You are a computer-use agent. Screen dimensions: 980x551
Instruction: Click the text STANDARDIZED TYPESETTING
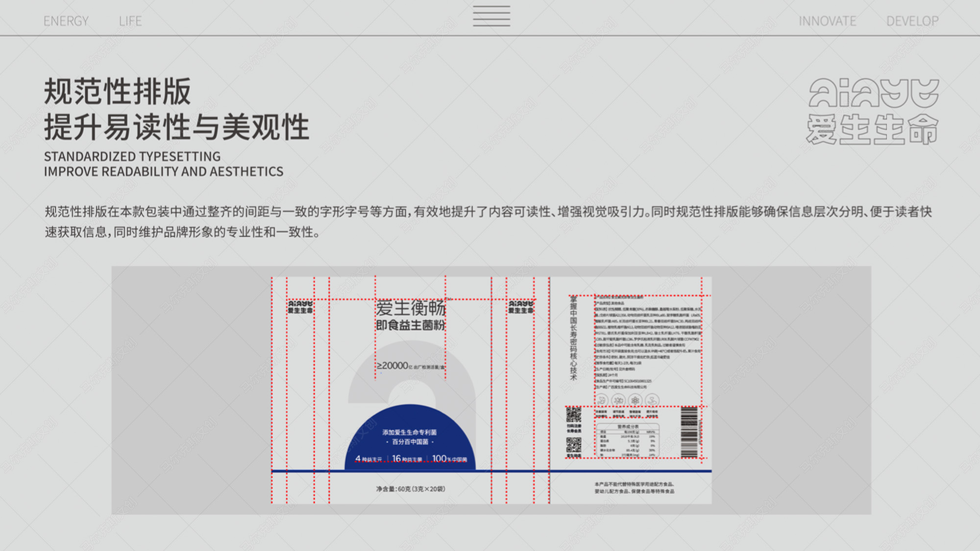(132, 156)
